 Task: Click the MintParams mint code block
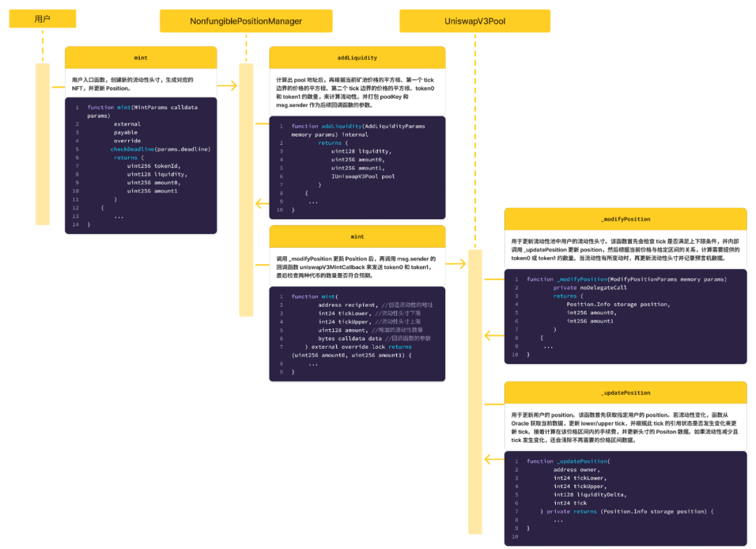(141, 165)
